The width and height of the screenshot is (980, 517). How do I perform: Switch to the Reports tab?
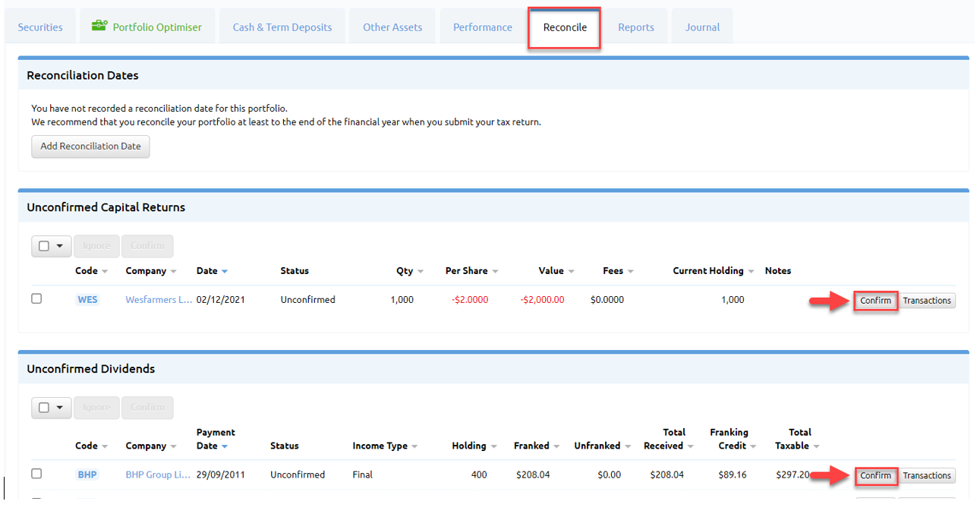(635, 26)
